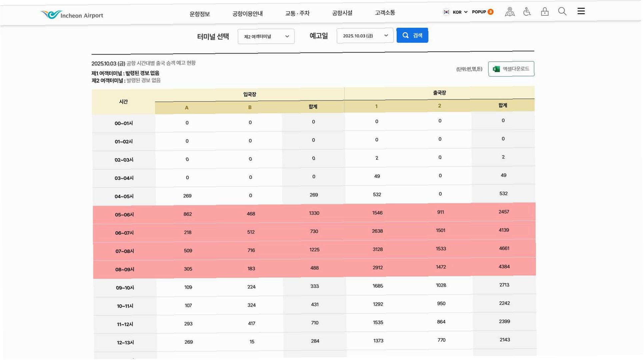Click the 시간 column header
This screenshot has width=644, height=360.
click(123, 102)
